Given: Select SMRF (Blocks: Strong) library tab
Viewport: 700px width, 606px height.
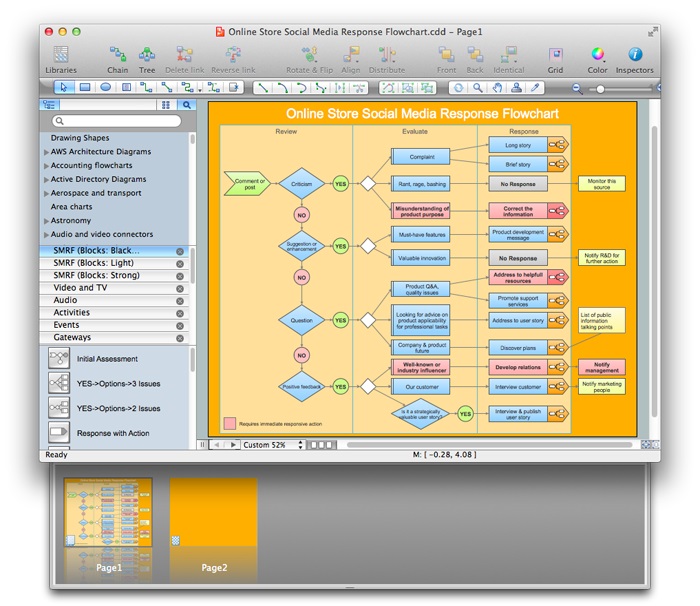Looking at the screenshot, I should 114,276.
